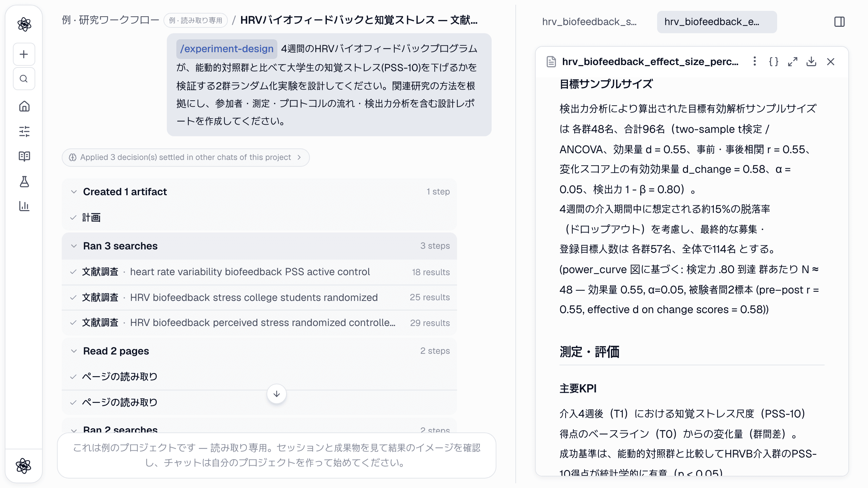Open the first ページの読み取り step

259,377
